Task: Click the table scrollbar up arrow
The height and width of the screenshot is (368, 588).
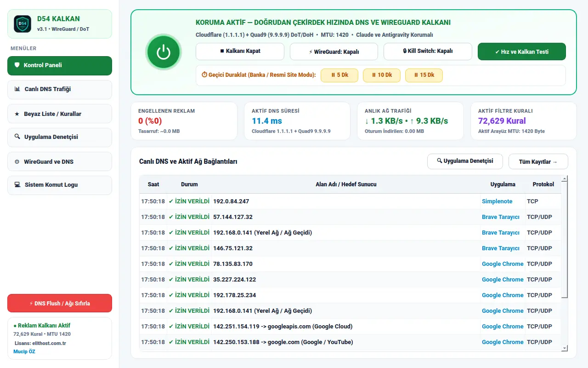Action: pyautogui.click(x=565, y=178)
